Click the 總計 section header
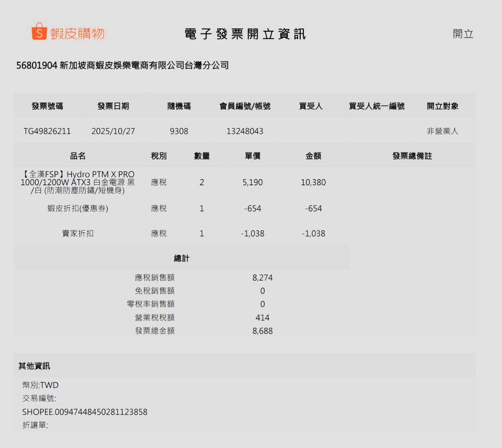Viewport: 502px width, 448px height. click(181, 258)
